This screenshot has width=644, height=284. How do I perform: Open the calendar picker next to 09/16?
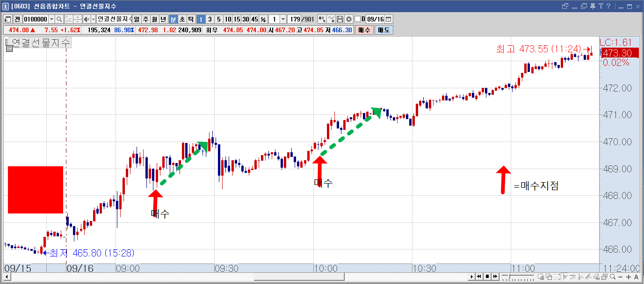389,19
